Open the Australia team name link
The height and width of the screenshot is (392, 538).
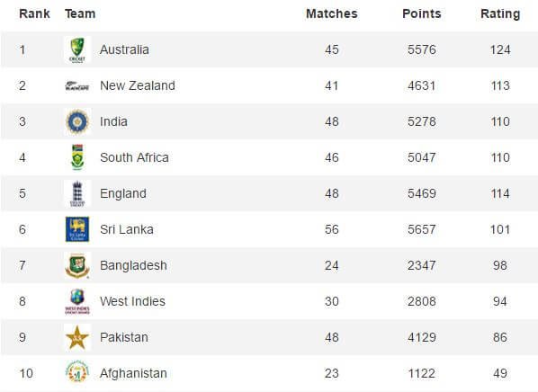tap(124, 49)
